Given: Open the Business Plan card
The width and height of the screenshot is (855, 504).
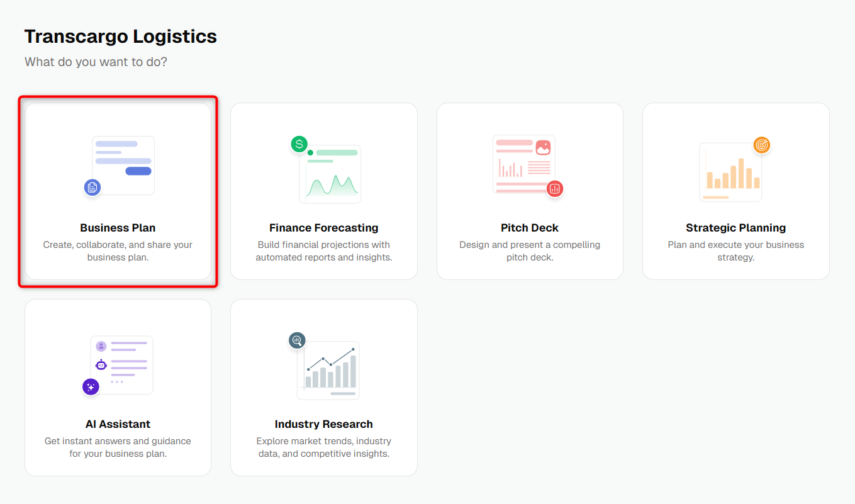Looking at the screenshot, I should (118, 191).
